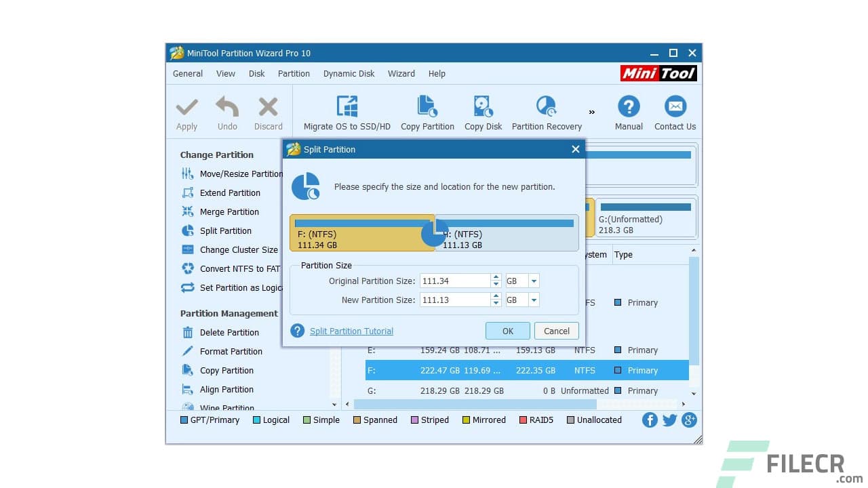Screen dimensions: 868x488
Task: Expand the Original Partition Size unit dropdown
Action: [x=532, y=281]
